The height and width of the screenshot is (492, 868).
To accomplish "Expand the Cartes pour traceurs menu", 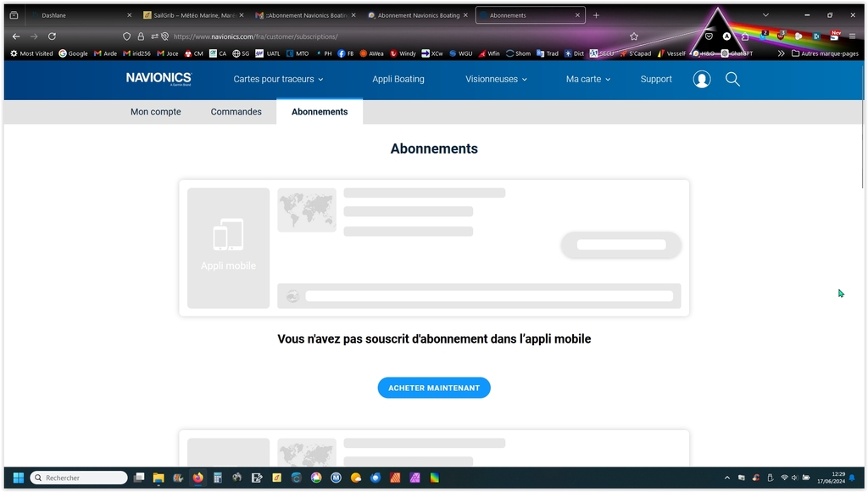I will click(x=278, y=79).
